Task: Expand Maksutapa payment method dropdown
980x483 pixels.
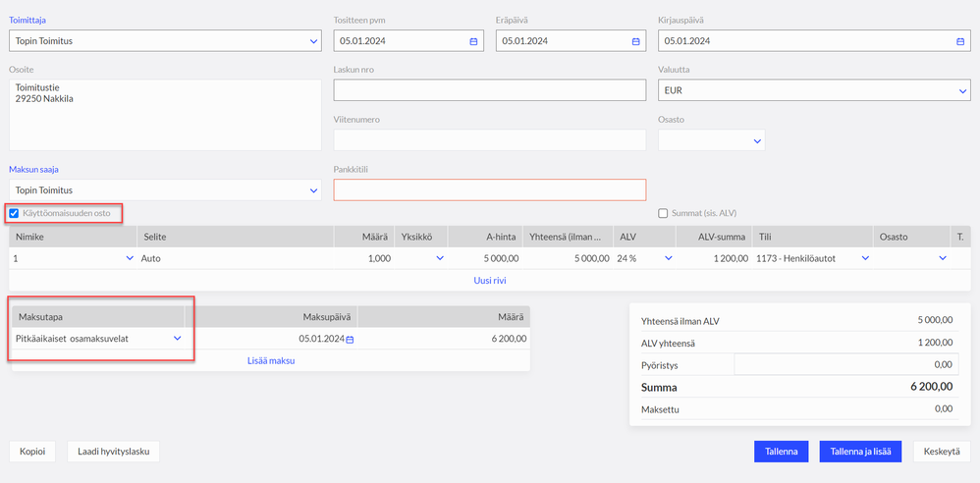Action: tap(178, 339)
